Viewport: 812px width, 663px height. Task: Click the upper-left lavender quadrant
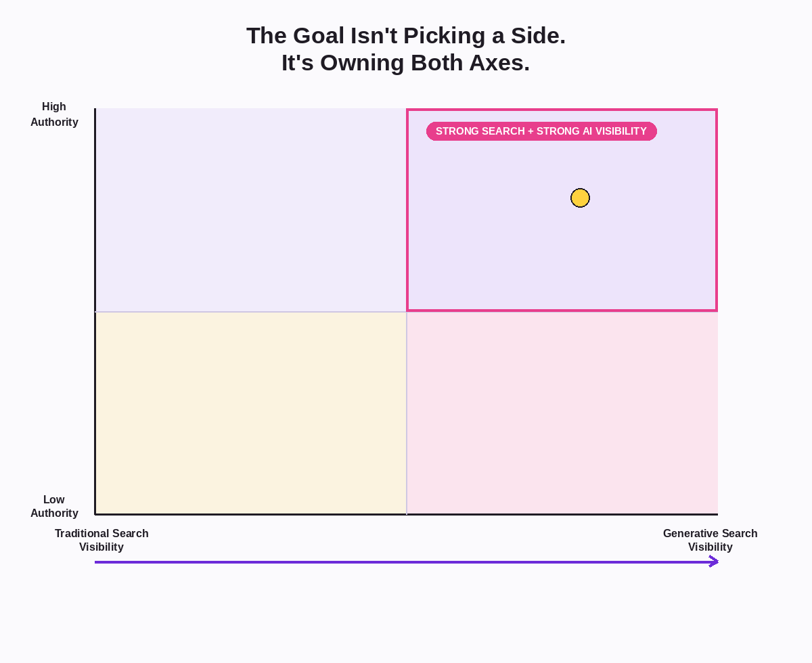251,210
